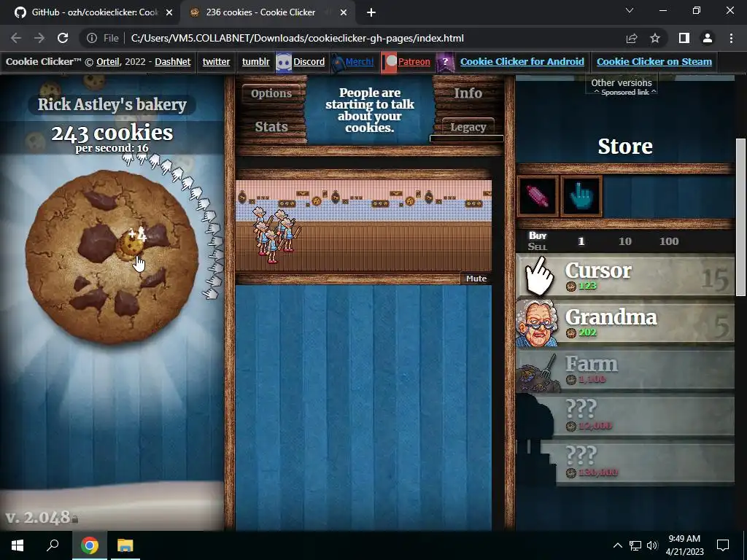Open the Windows Start menu
747x560 pixels.
(18, 545)
